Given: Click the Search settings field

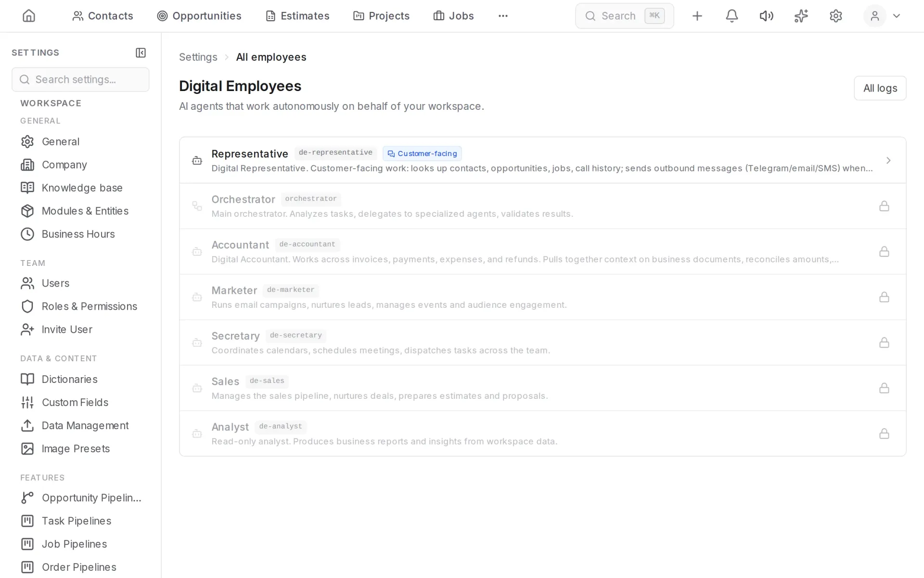Looking at the screenshot, I should coord(80,79).
